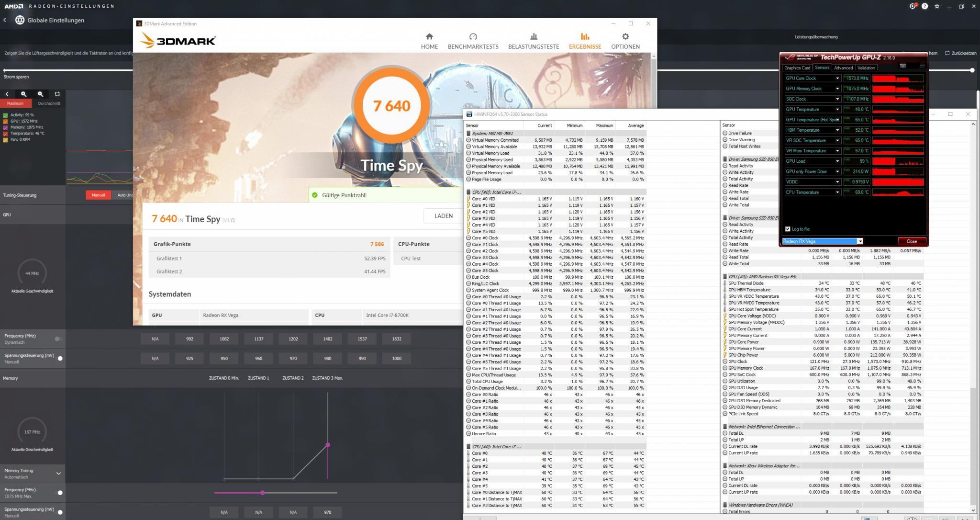Open GPU Core Clock dropdown in GPU-Z
Screen dimensions: 980x520
(x=837, y=78)
